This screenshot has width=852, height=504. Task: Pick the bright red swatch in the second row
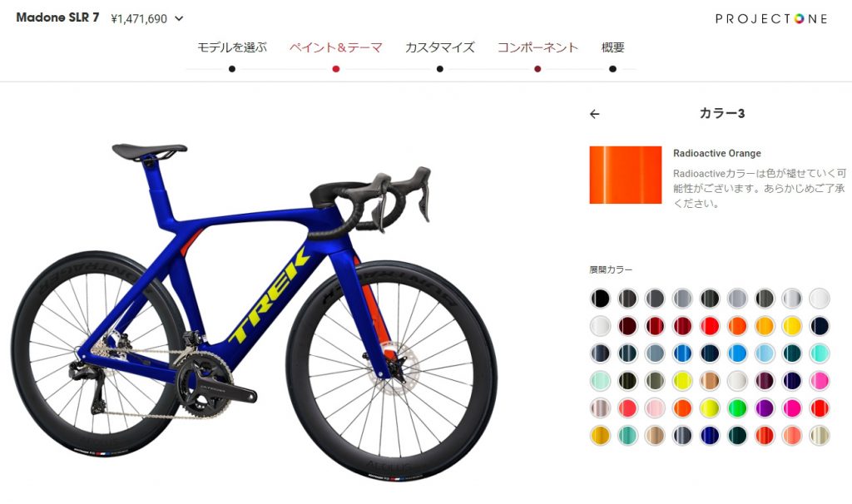[x=710, y=326]
